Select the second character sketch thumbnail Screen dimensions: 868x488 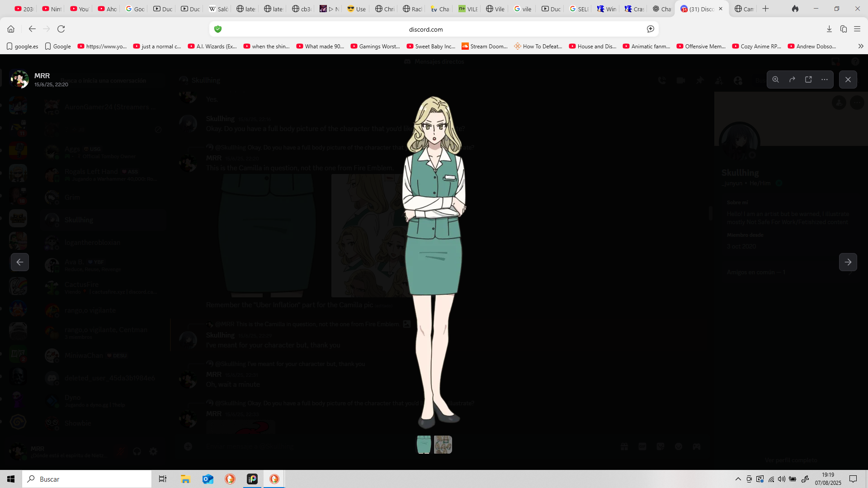pyautogui.click(x=443, y=445)
